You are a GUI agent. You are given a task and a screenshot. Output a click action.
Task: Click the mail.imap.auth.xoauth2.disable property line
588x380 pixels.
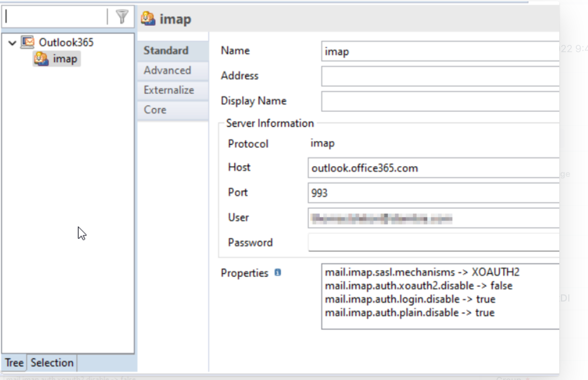click(419, 286)
